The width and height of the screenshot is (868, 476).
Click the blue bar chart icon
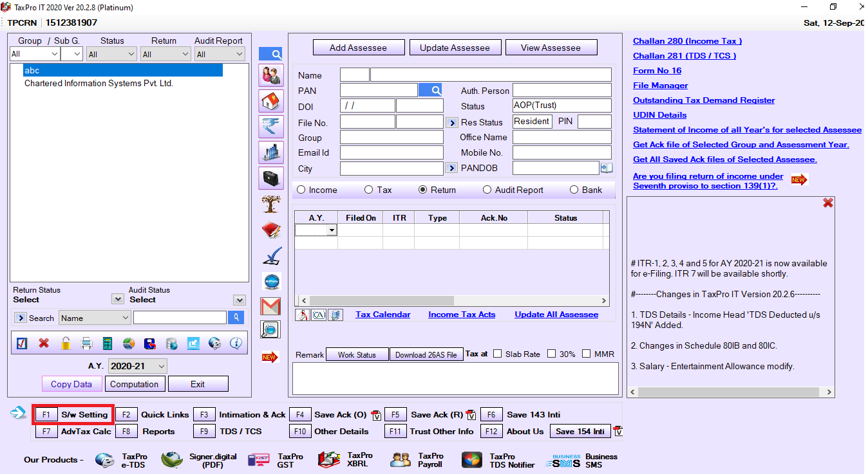pos(271,152)
